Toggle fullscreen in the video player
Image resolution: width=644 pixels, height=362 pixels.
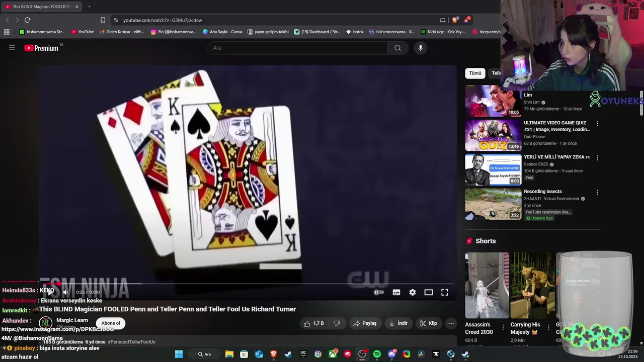445,292
